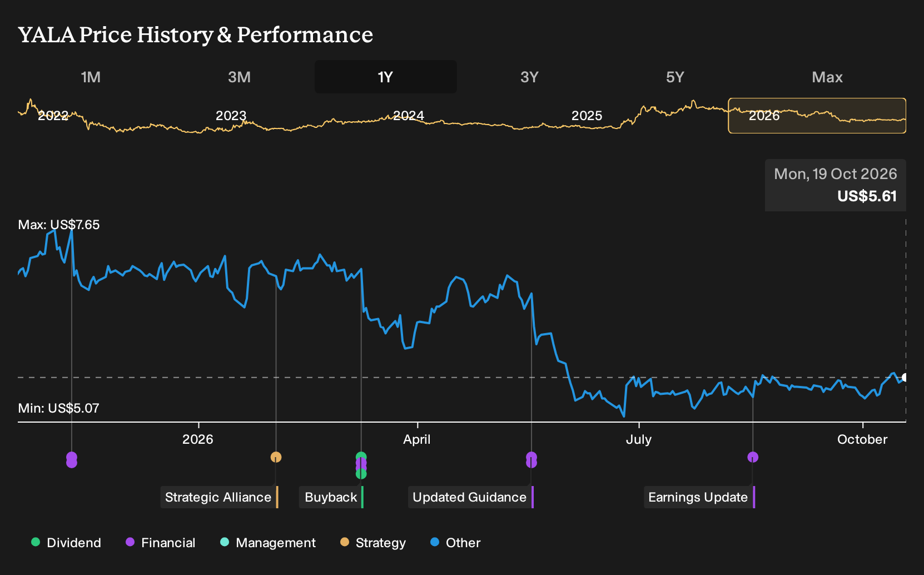Toggle the Dividend legend filter
924x575 pixels.
tap(66, 543)
